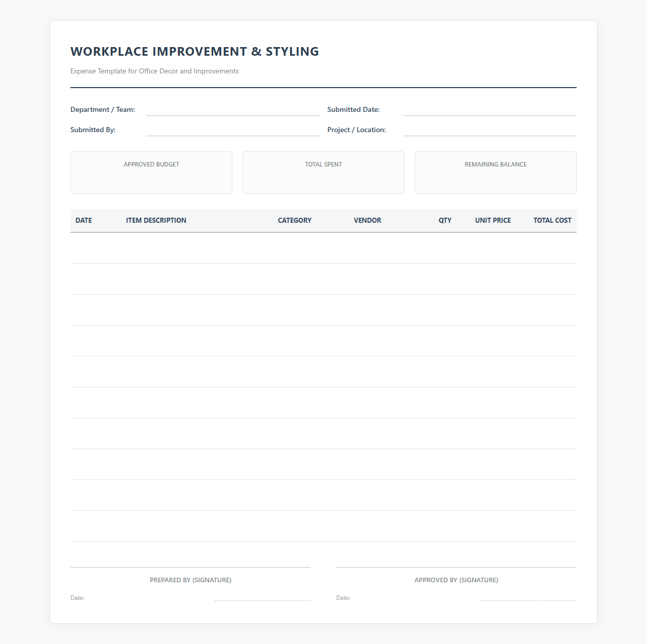This screenshot has height=644, width=647.
Task: Click the Department / Team input line
Action: click(x=233, y=110)
